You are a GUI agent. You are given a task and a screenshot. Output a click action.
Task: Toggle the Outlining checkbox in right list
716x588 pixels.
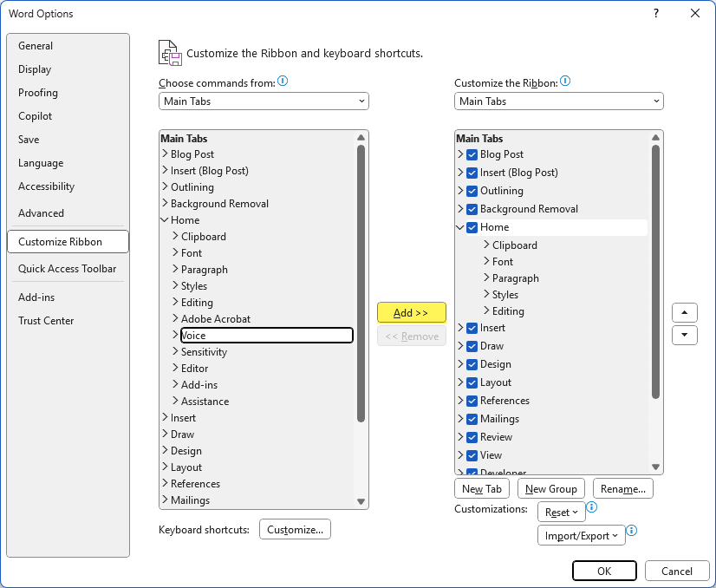(x=472, y=191)
